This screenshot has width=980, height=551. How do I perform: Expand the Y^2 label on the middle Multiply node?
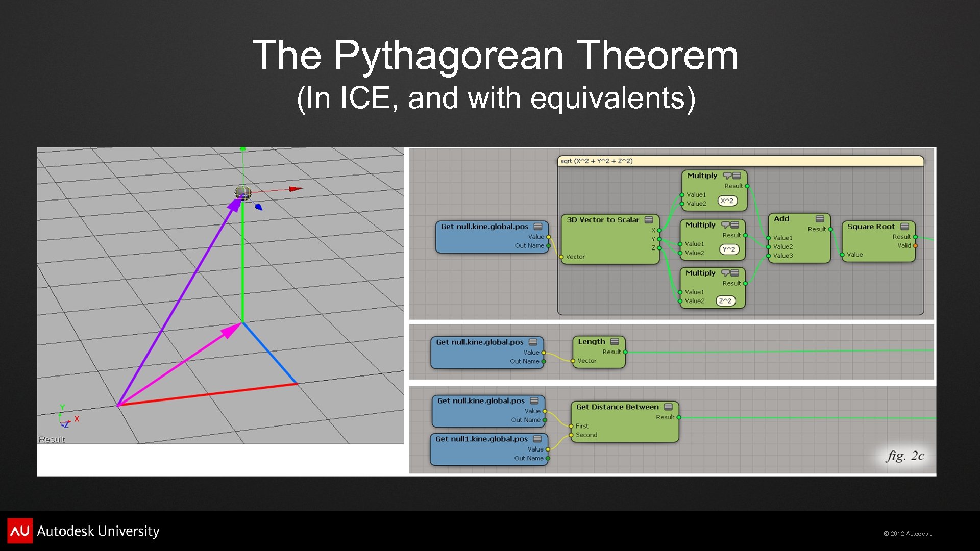tap(730, 249)
